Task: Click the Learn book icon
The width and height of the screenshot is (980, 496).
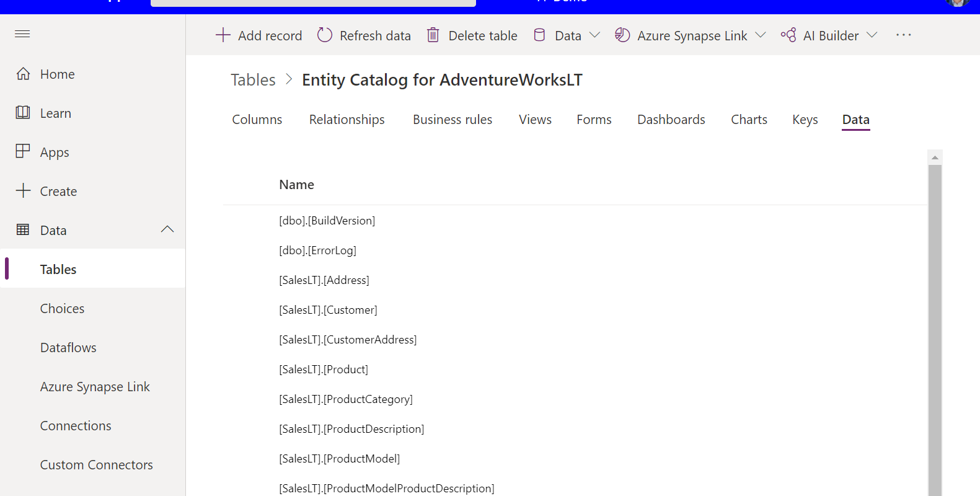Action: pyautogui.click(x=23, y=112)
